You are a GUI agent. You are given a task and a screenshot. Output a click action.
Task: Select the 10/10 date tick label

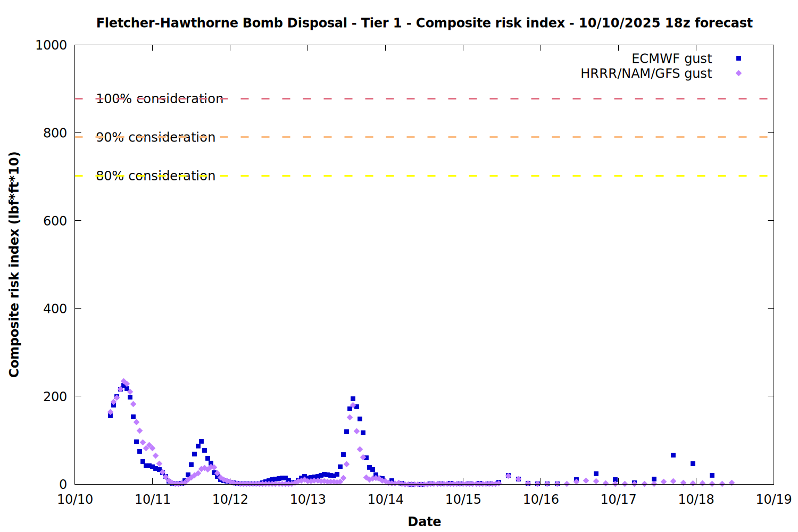75,500
